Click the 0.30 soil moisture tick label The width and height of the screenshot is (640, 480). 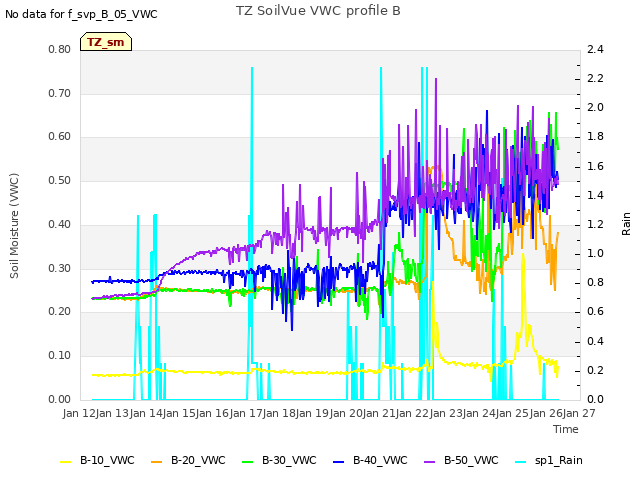pos(60,269)
